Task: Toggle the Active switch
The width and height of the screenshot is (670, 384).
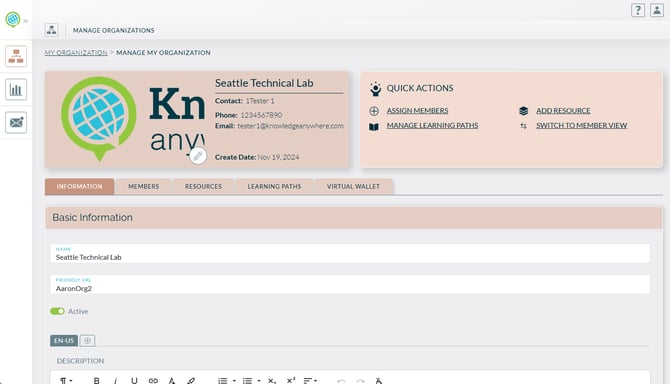Action: click(x=57, y=311)
